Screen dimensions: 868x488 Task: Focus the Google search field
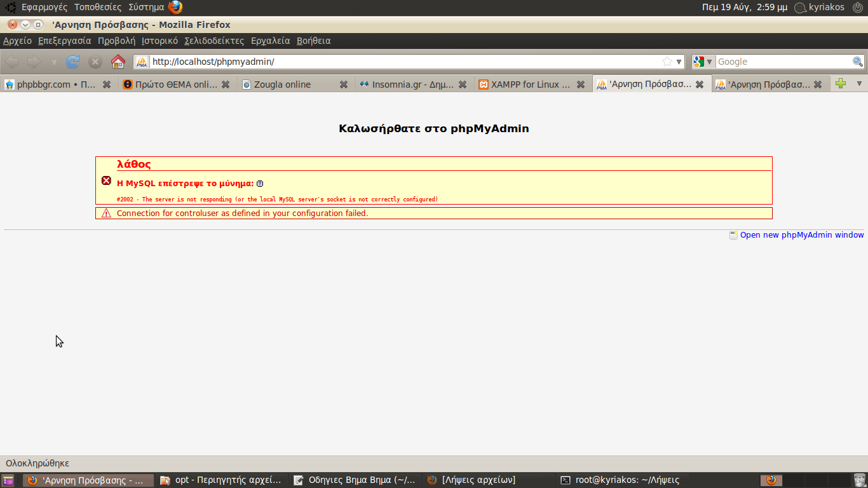pos(783,62)
